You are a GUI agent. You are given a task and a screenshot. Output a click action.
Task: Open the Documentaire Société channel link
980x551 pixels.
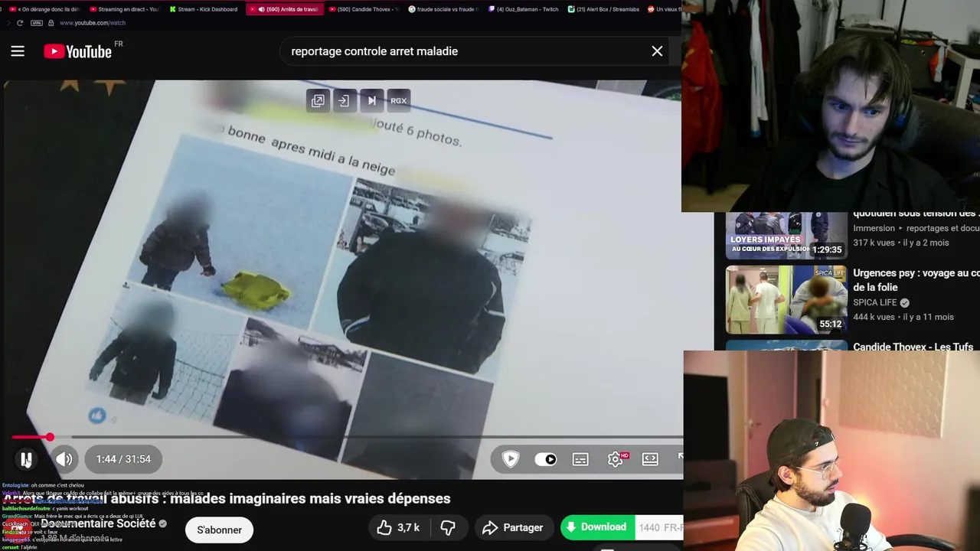point(98,523)
